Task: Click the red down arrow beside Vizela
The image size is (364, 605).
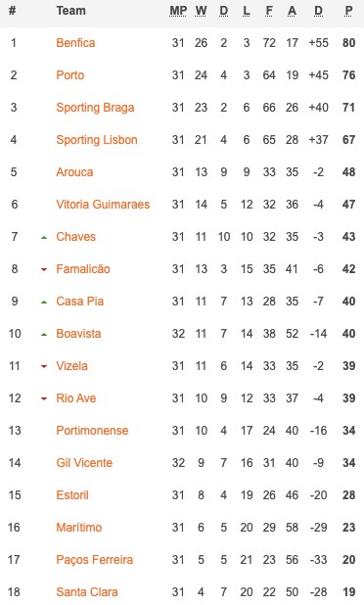Action: pos(44,366)
